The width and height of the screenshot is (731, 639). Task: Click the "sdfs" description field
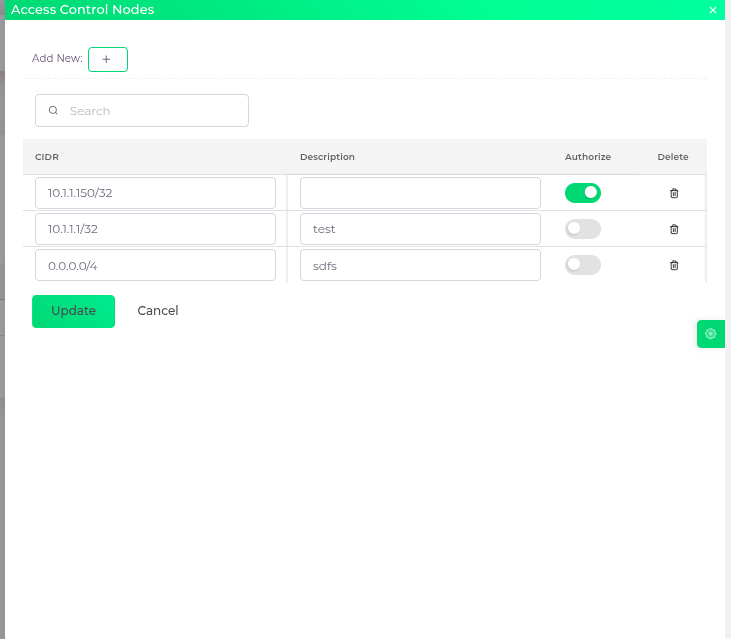pyautogui.click(x=420, y=265)
